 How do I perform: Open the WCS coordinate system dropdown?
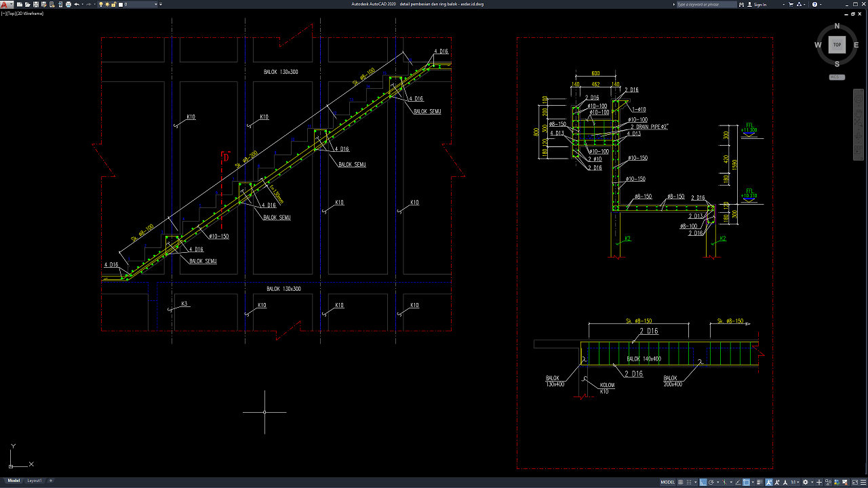pos(837,77)
